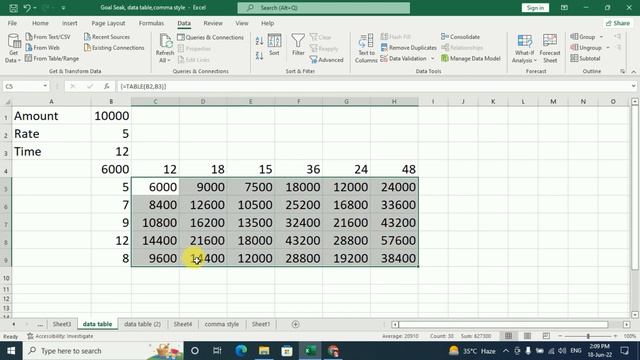Open the Group dropdown arrow
Image resolution: width=640 pixels, height=360 pixels.
[x=601, y=37]
